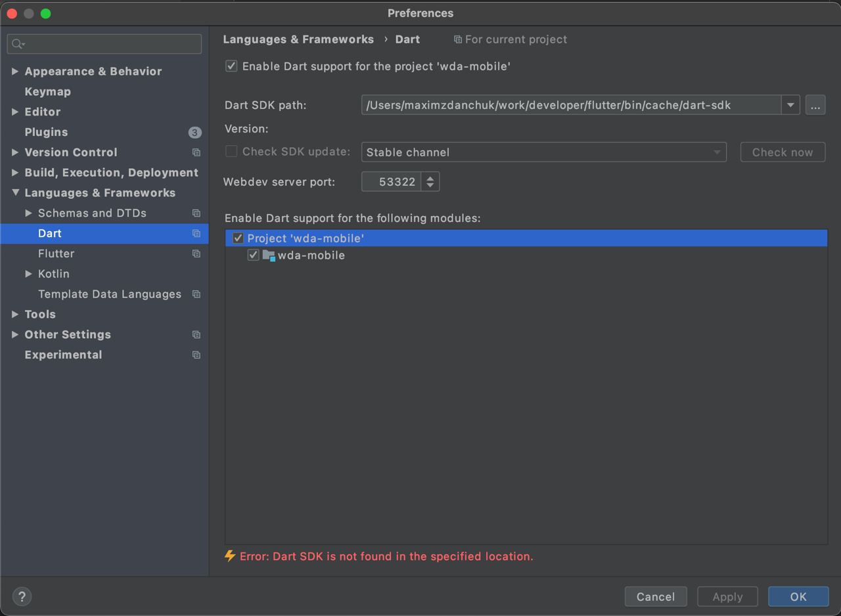Click the 'Dart SDK is not found' error text
This screenshot has width=841, height=616.
pyautogui.click(x=386, y=556)
